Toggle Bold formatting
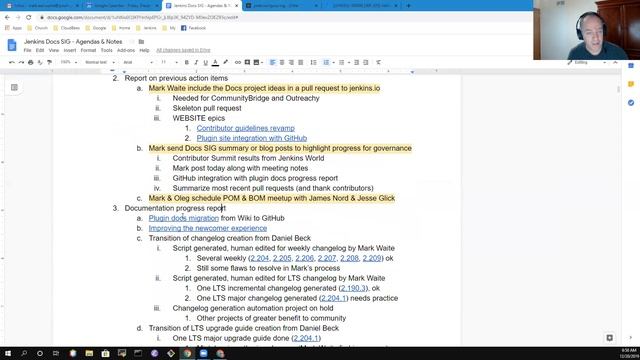640x360 pixels. 187,62
